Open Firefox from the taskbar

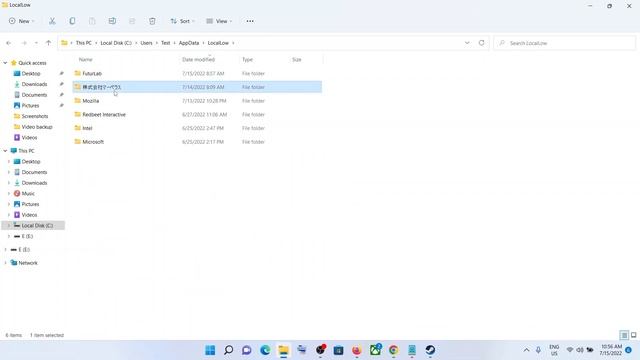pyautogui.click(x=357, y=350)
